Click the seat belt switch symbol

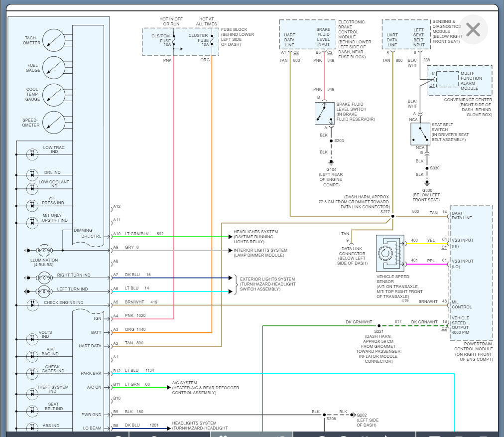click(x=420, y=134)
